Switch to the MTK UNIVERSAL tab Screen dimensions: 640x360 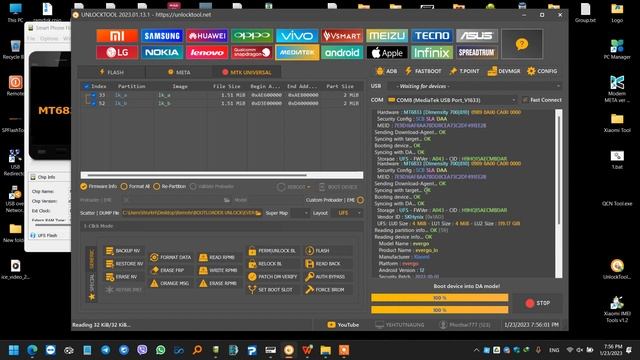[247, 72]
